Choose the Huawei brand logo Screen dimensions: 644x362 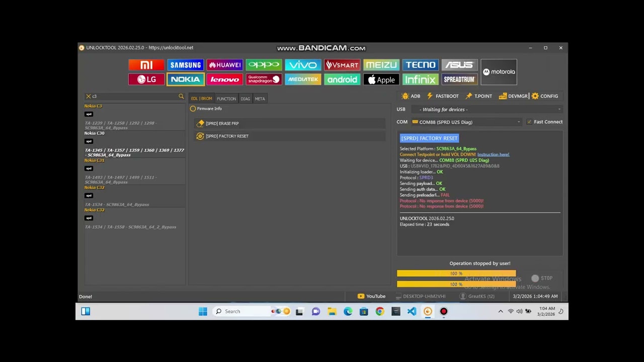click(x=225, y=65)
